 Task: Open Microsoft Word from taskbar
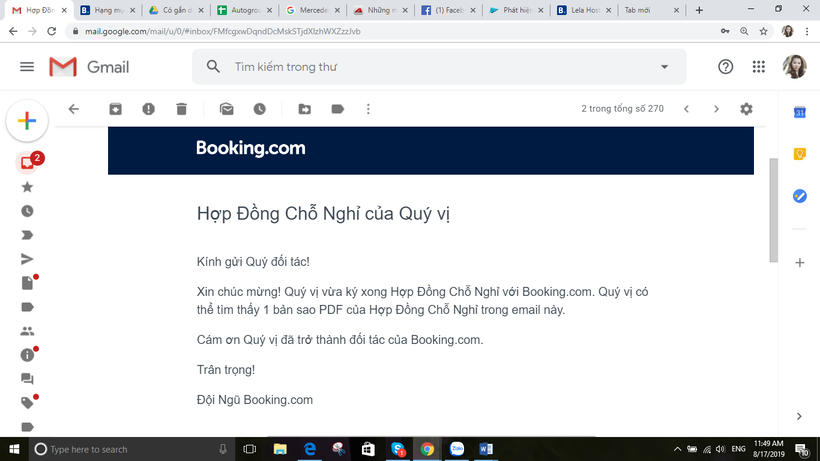[x=486, y=449]
